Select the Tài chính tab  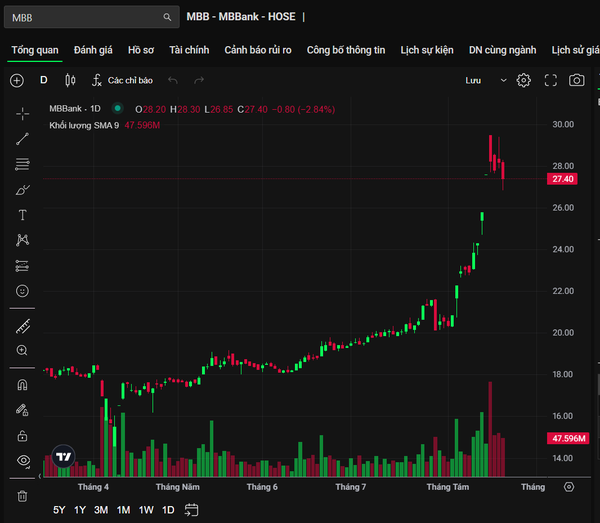click(189, 50)
